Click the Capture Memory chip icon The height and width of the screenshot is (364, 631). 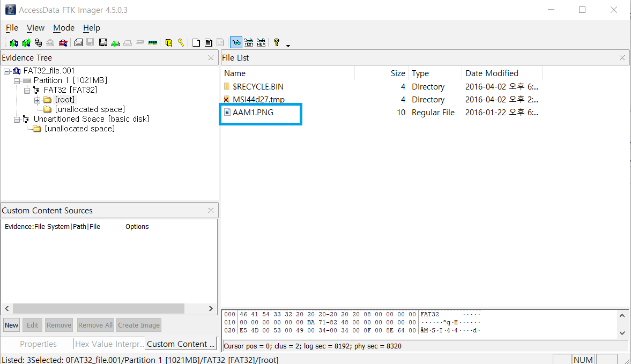pyautogui.click(x=152, y=43)
